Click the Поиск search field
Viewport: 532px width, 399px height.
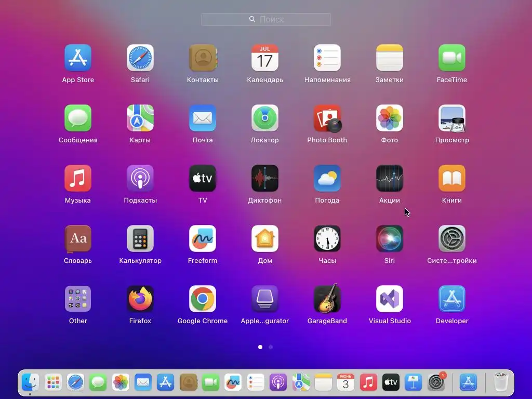[x=265, y=19]
